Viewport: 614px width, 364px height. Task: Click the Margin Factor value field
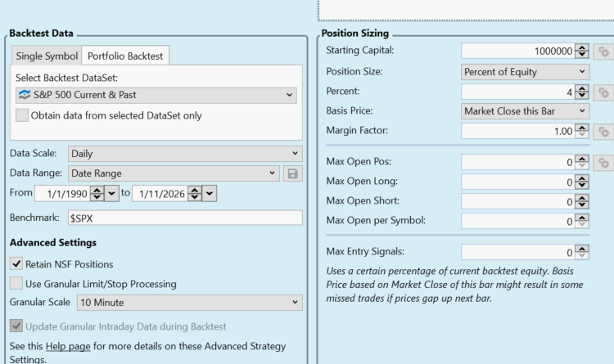click(517, 131)
